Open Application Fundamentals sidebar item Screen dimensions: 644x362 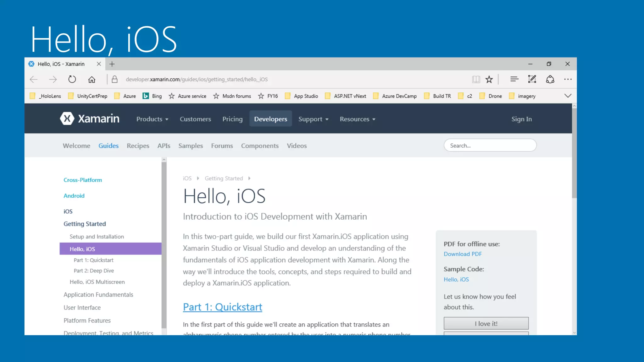tap(98, 295)
